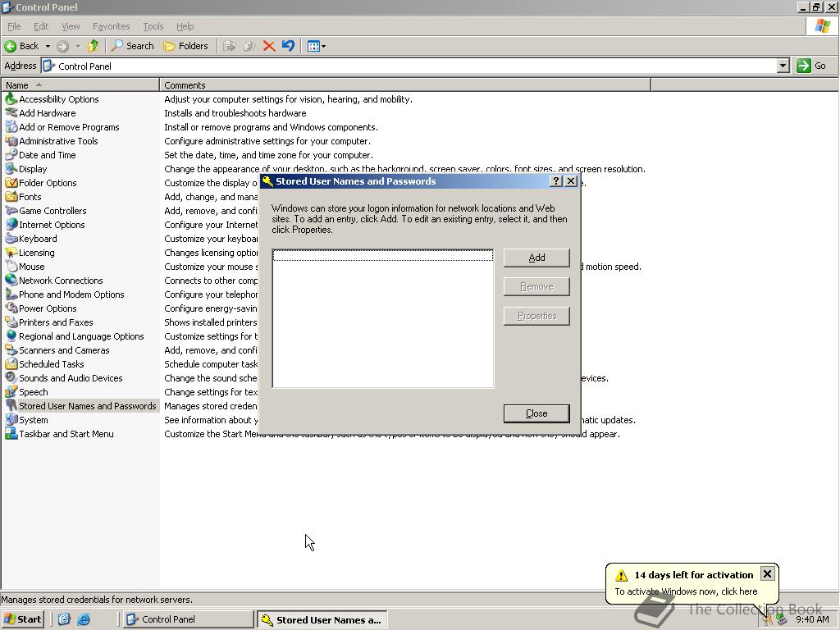Image resolution: width=840 pixels, height=630 pixels.
Task: Open the Sounds and Audio Devices icon
Action: (x=11, y=377)
